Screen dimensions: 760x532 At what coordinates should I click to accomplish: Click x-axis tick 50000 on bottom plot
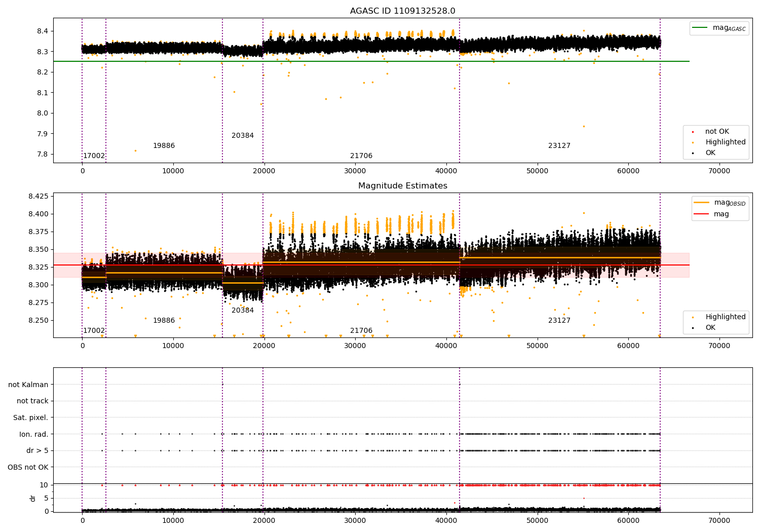537,521
